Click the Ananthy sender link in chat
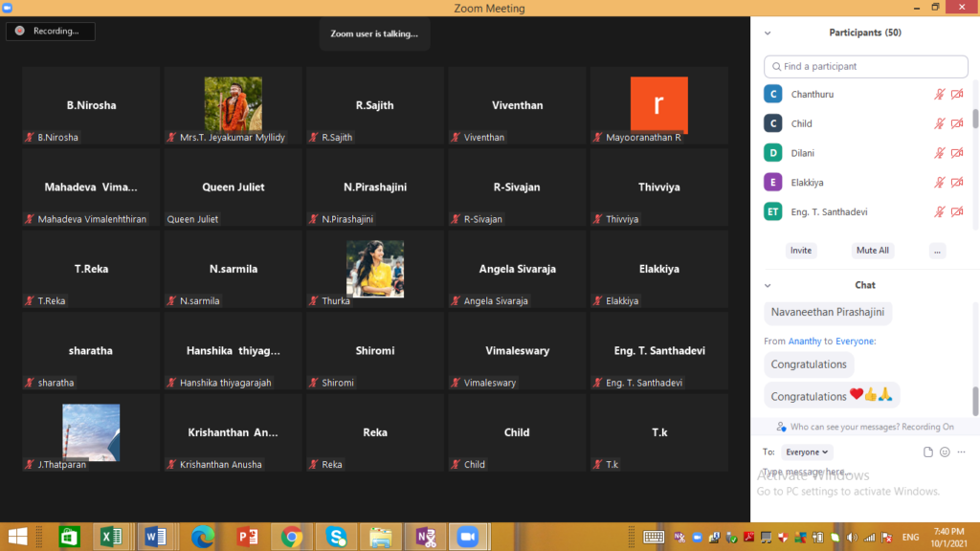This screenshot has height=551, width=980. coord(804,342)
